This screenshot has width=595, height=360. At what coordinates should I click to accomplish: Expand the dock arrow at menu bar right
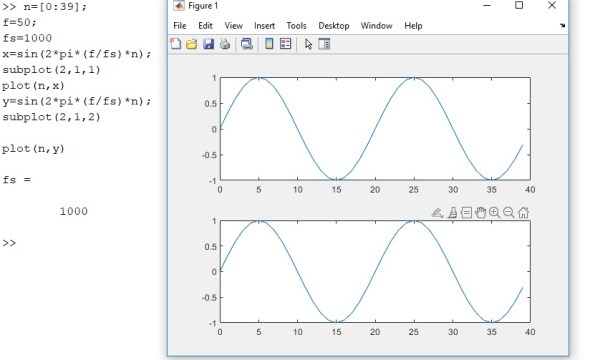562,25
